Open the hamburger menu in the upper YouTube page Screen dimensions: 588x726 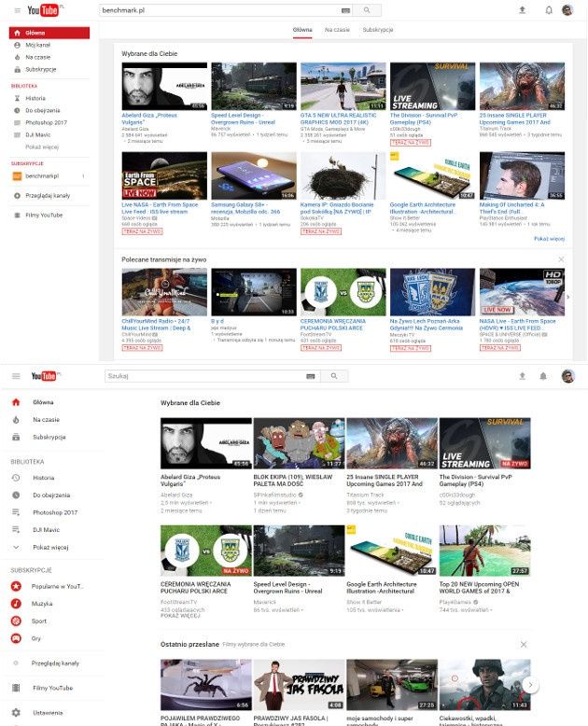(x=18, y=10)
